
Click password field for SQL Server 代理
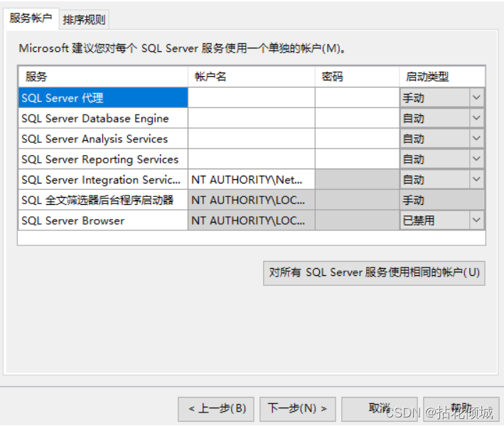[x=357, y=97]
